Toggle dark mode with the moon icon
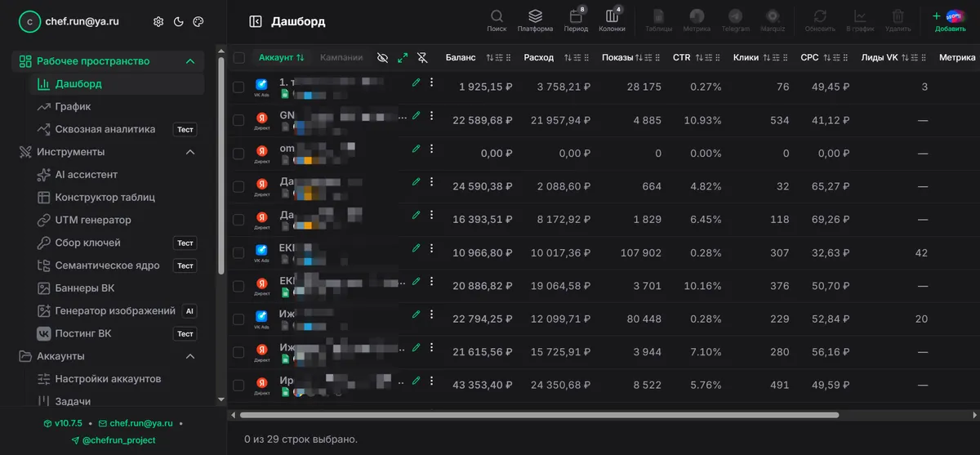The width and height of the screenshot is (980, 455). coord(178,22)
